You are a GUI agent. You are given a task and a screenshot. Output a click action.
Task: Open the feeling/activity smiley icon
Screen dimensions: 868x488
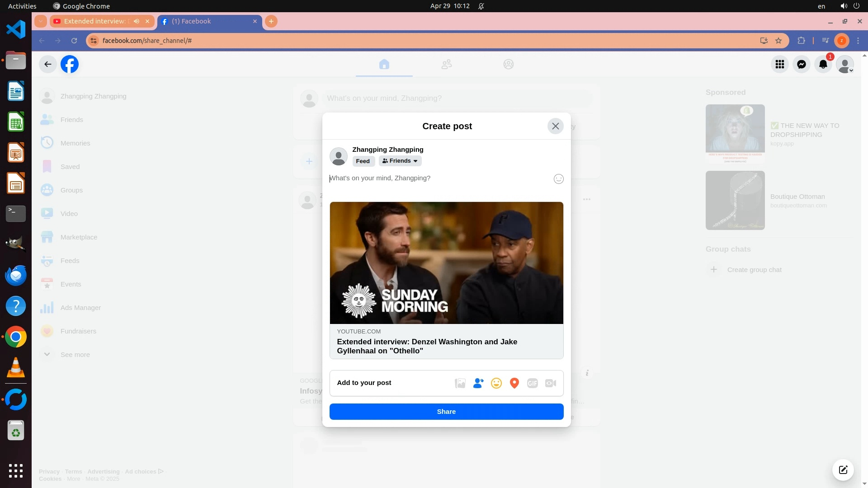pos(496,383)
